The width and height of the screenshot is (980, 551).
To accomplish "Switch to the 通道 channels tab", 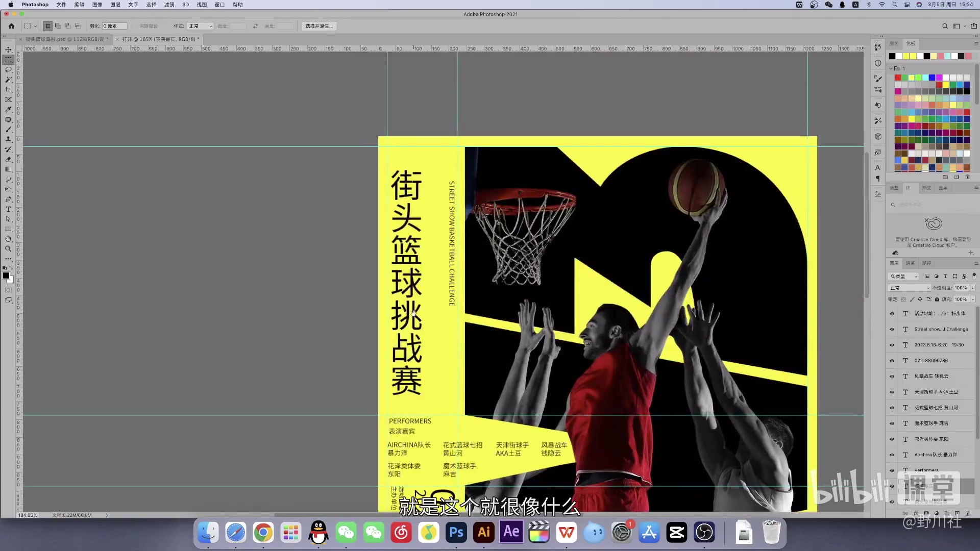I will click(x=911, y=263).
